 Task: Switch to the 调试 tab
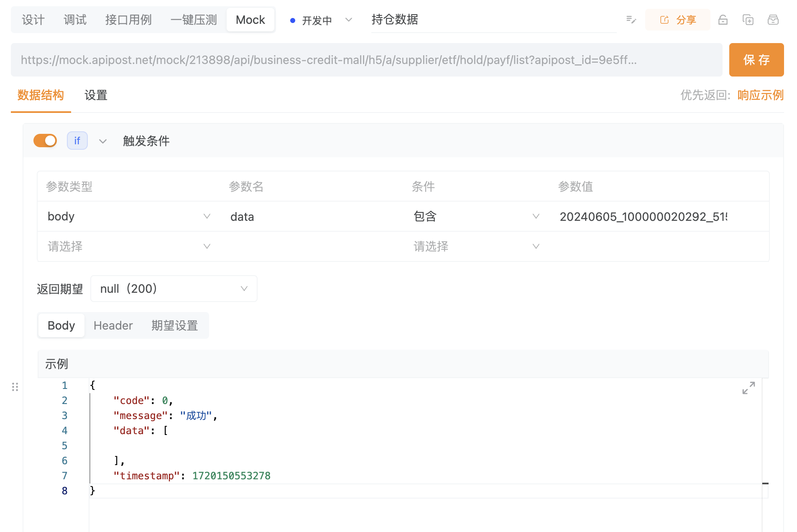click(75, 20)
